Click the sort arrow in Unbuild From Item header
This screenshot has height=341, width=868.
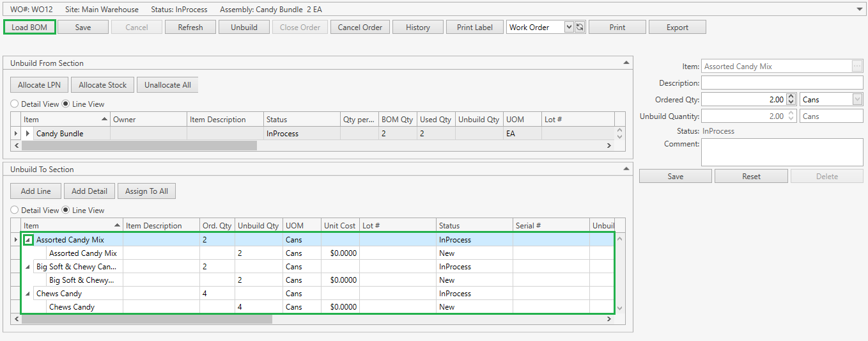click(x=104, y=120)
